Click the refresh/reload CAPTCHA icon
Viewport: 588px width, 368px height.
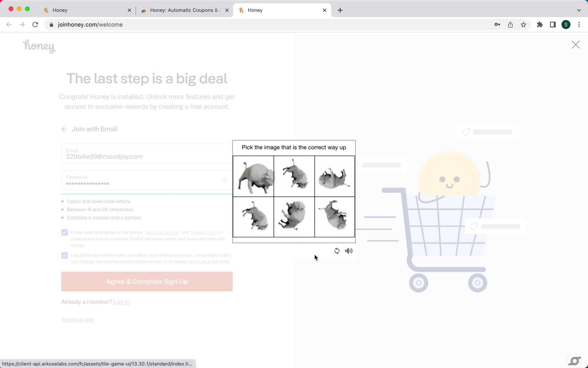point(337,251)
